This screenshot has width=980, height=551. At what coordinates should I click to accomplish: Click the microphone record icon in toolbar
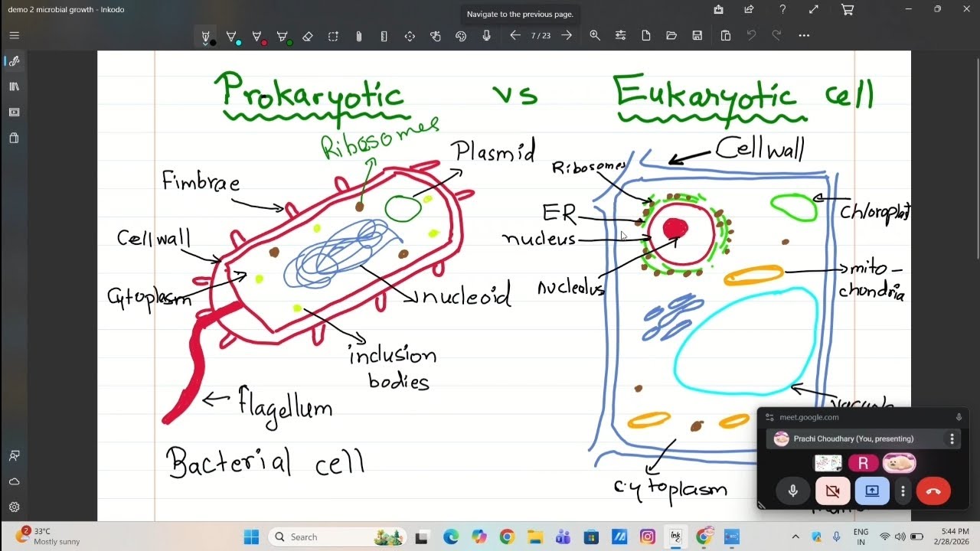tap(486, 36)
